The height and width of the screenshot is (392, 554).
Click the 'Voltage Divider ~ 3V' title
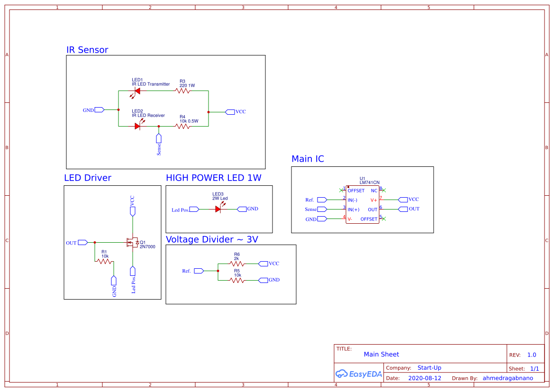click(x=212, y=239)
